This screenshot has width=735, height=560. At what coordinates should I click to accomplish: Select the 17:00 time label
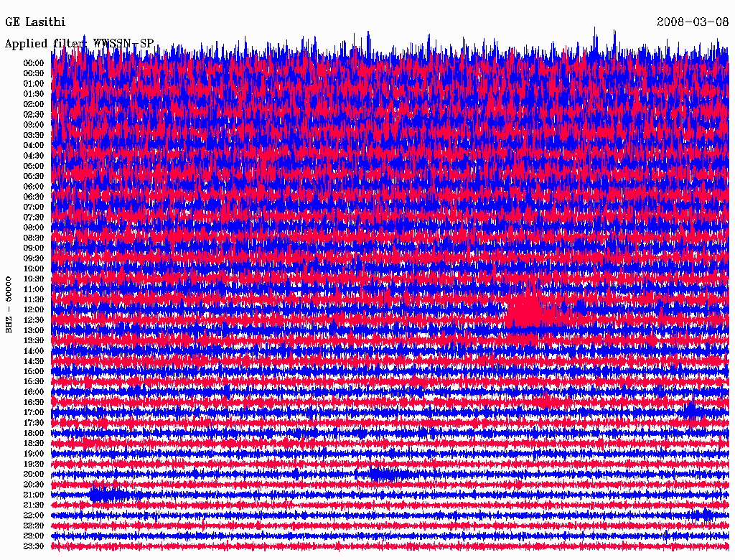pos(34,412)
